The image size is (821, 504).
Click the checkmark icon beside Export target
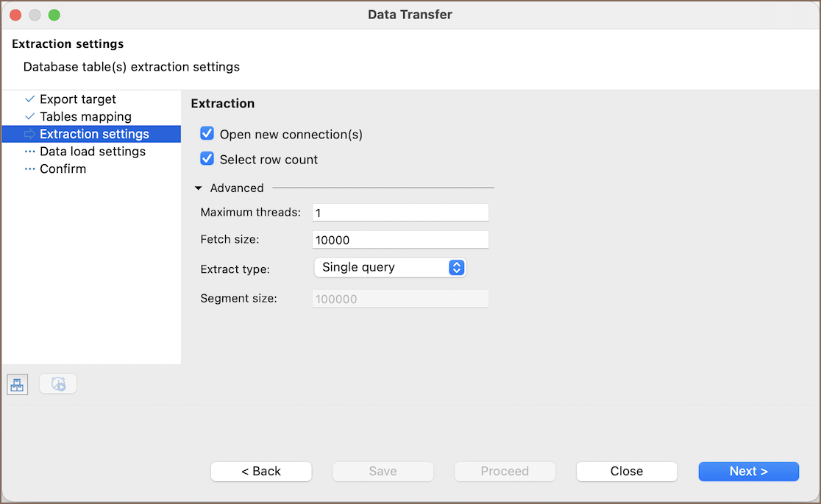tap(29, 99)
